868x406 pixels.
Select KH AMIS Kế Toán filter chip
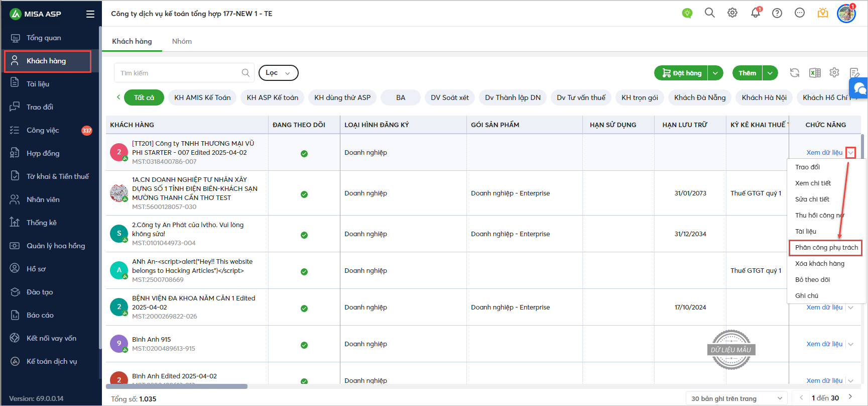tap(202, 97)
